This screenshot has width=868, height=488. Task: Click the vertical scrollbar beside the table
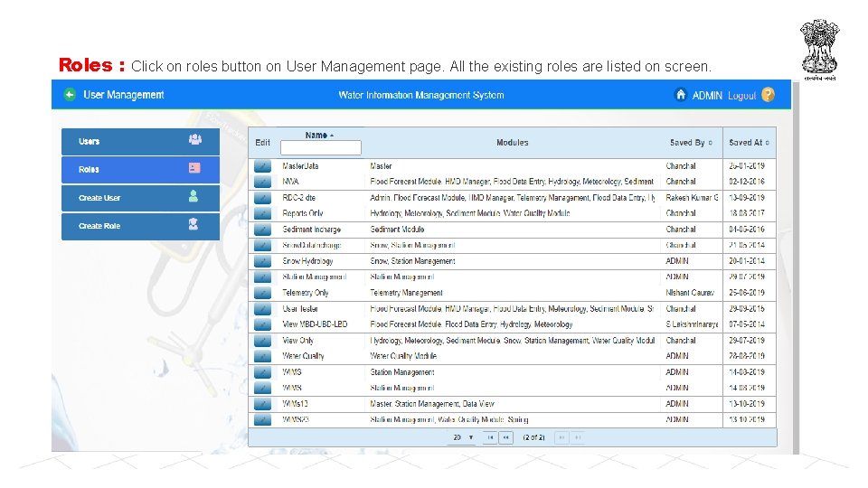click(x=796, y=268)
